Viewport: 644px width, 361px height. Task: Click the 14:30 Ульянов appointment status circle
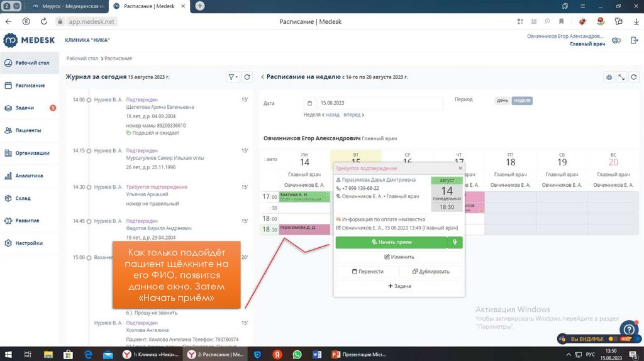pyautogui.click(x=89, y=187)
